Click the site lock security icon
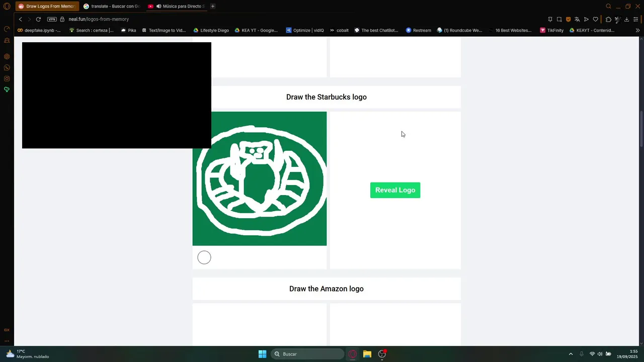This screenshot has height=362, width=644. coord(62,19)
